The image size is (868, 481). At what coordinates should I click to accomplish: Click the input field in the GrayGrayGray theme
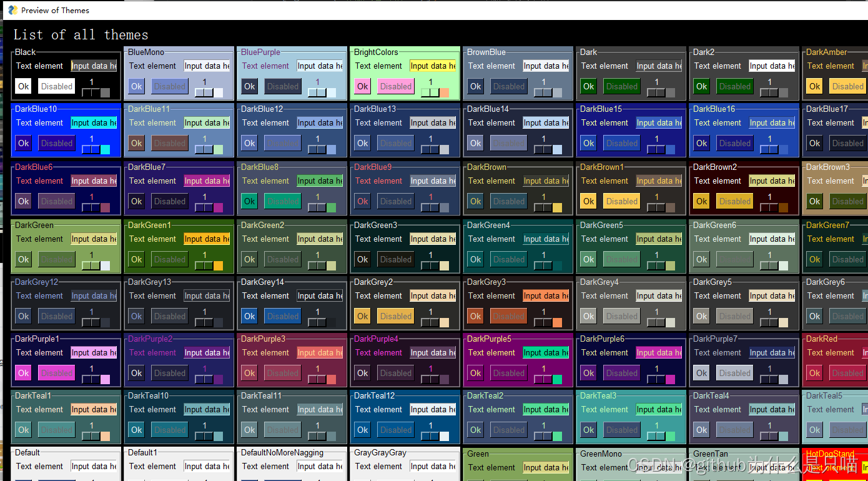point(433,466)
